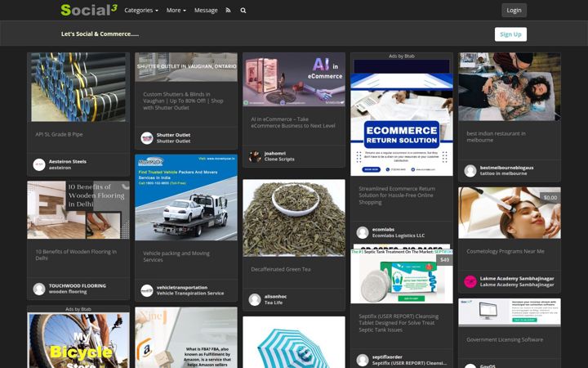Open the tattoo artist photo
Screen dimensions: 588x368
[x=510, y=87]
